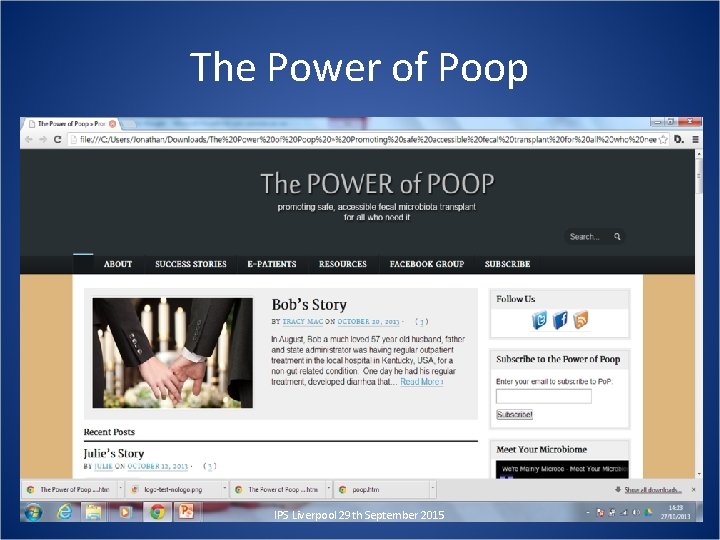Close the downloads bar

tap(694, 490)
